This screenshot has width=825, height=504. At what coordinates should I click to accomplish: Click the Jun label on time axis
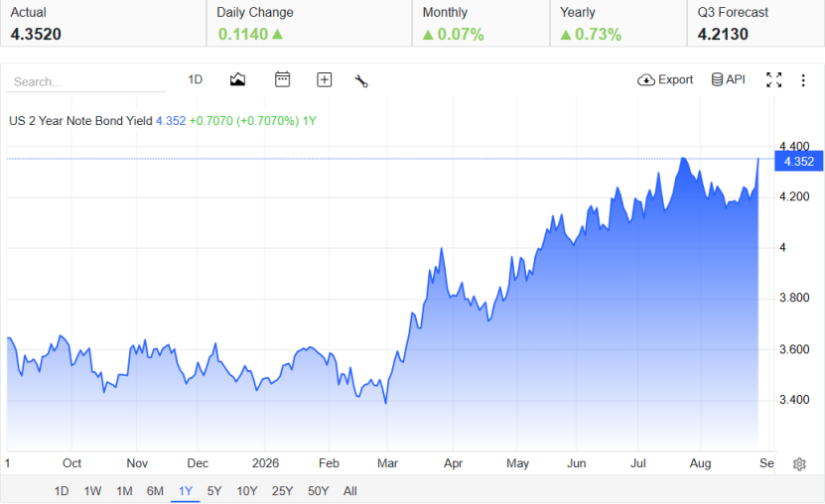point(576,463)
